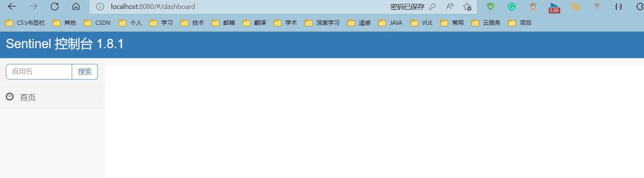Open the 深度学习 bookmark folder
644x178 pixels.
pos(322,23)
